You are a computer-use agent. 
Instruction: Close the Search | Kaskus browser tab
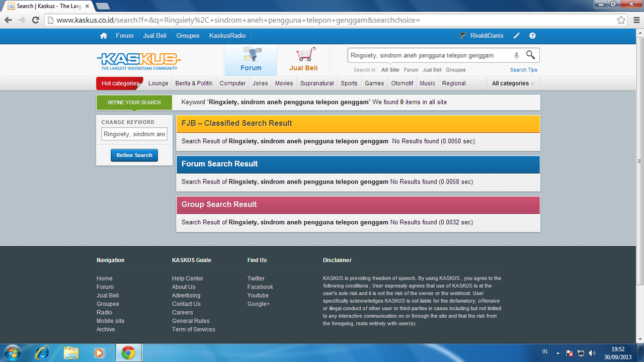[87, 6]
